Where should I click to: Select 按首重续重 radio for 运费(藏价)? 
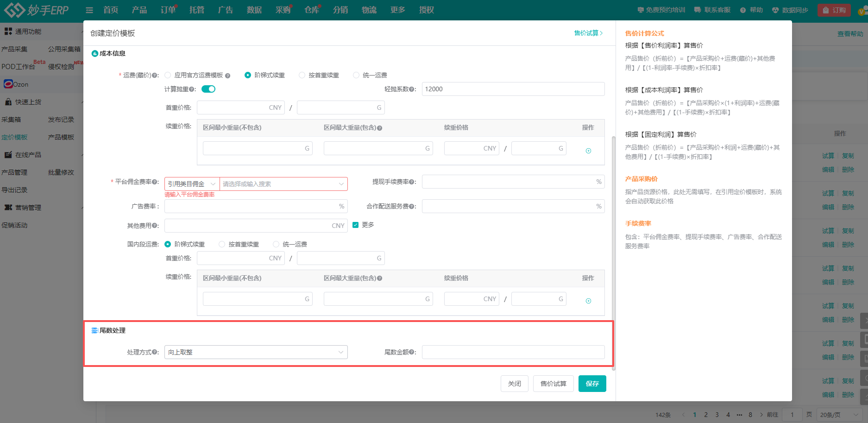pyautogui.click(x=302, y=75)
